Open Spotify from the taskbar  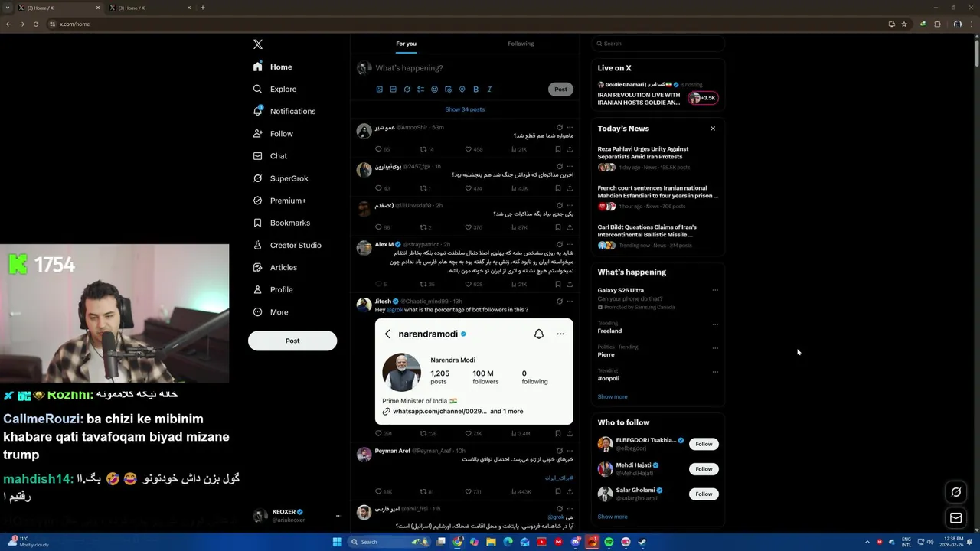pos(609,542)
